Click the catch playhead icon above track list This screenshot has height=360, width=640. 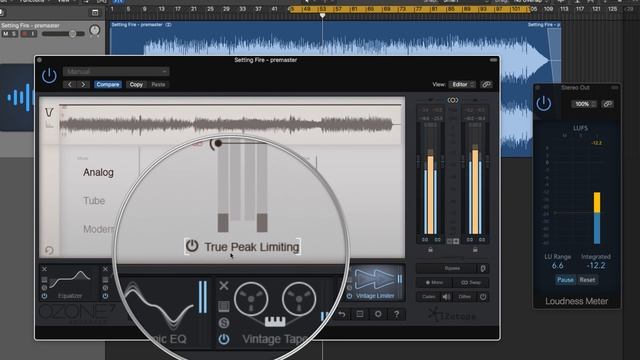click(x=95, y=13)
